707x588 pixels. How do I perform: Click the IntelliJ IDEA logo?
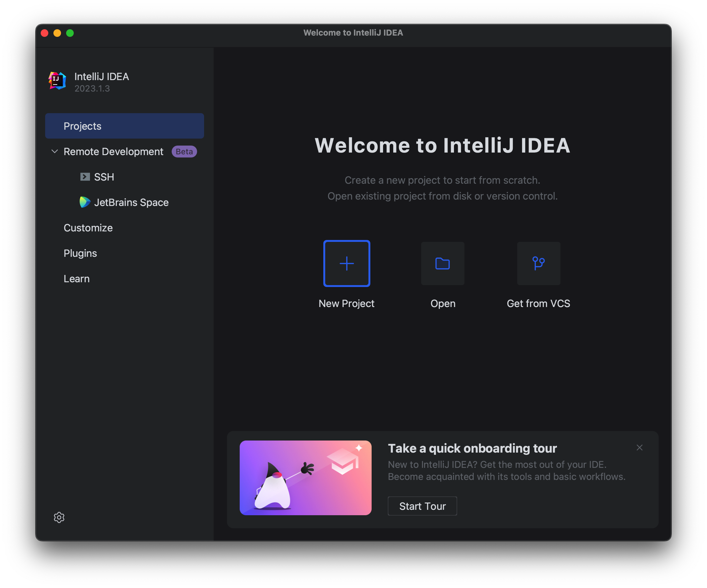(57, 81)
